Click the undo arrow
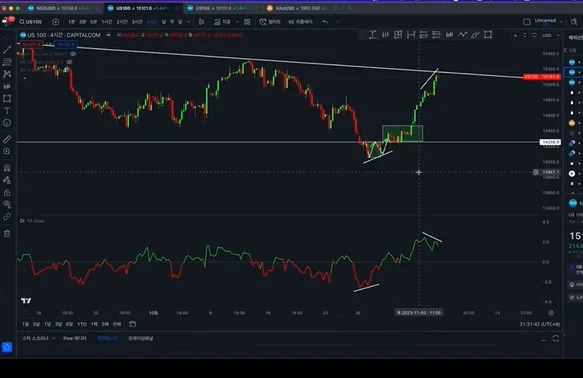Viewport: 583px width, 378px height. (325, 22)
